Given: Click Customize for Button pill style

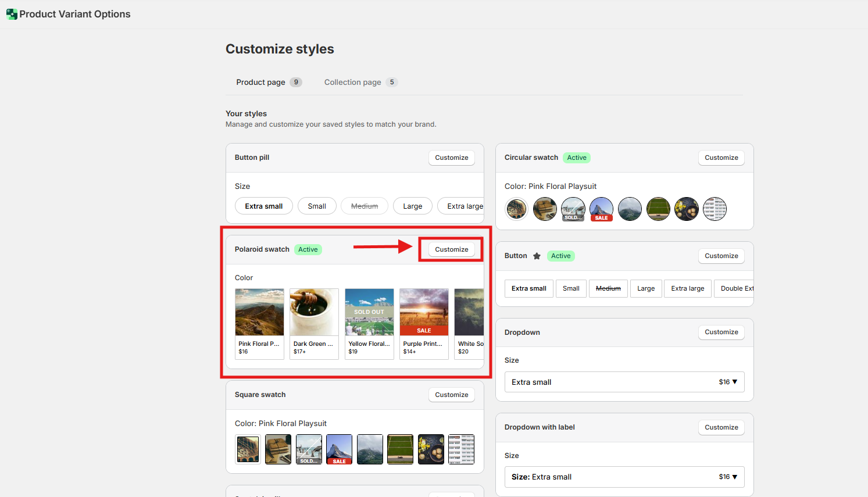Looking at the screenshot, I should point(451,158).
